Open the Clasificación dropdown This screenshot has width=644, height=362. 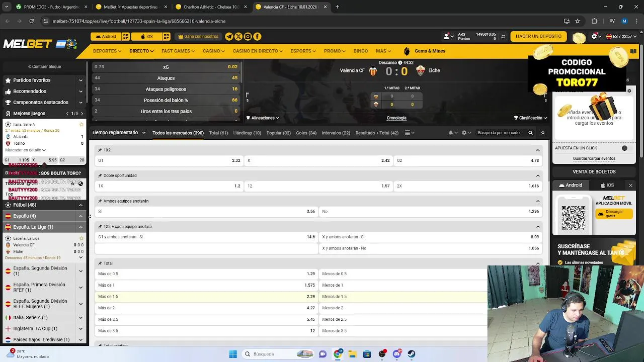pos(531,118)
